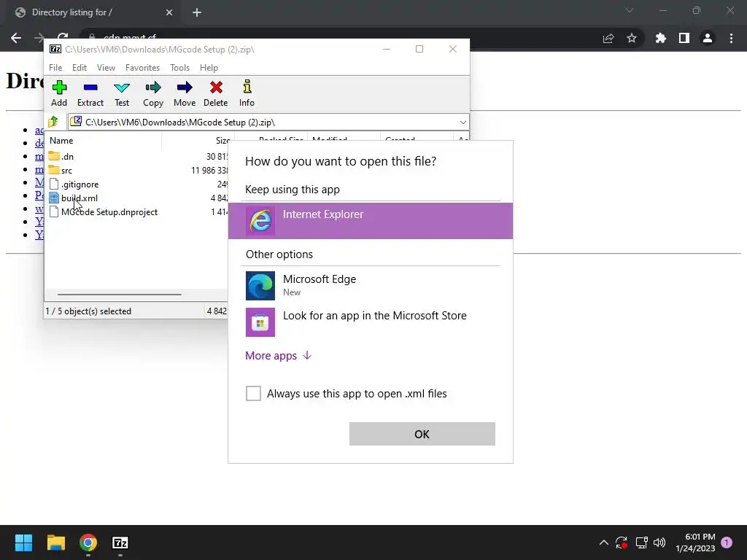747x560 pixels.
Task: Close the Directory listing tab
Action: point(169,12)
